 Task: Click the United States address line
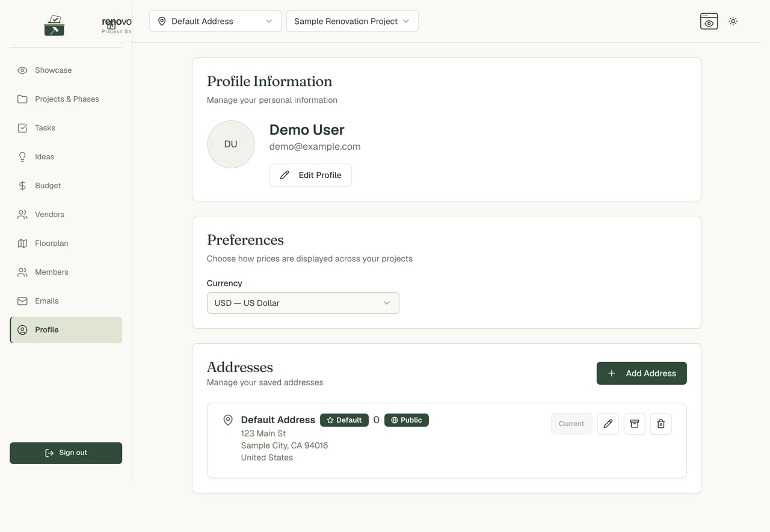point(267,457)
